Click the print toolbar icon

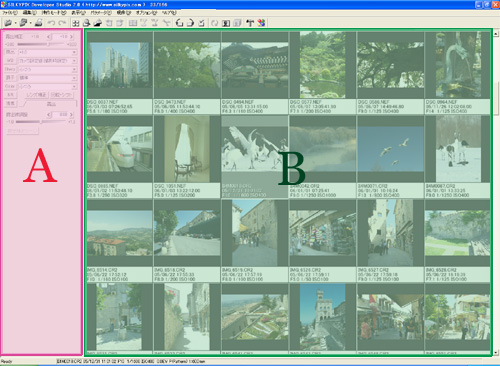[39, 23]
